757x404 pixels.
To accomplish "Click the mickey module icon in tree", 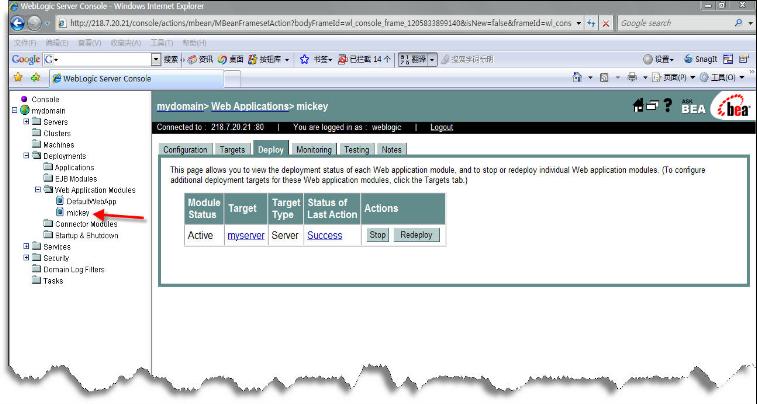I will point(60,212).
